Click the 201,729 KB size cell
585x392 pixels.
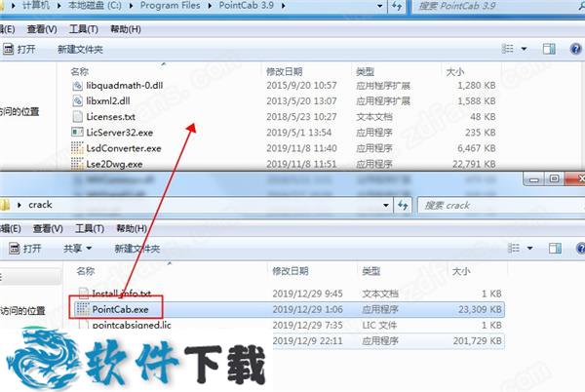tap(477, 341)
